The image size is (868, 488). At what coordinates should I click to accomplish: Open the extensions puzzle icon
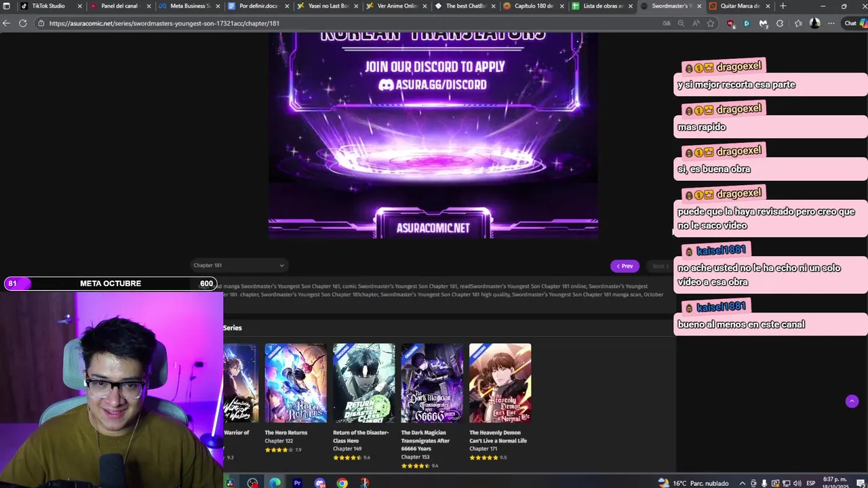click(780, 23)
